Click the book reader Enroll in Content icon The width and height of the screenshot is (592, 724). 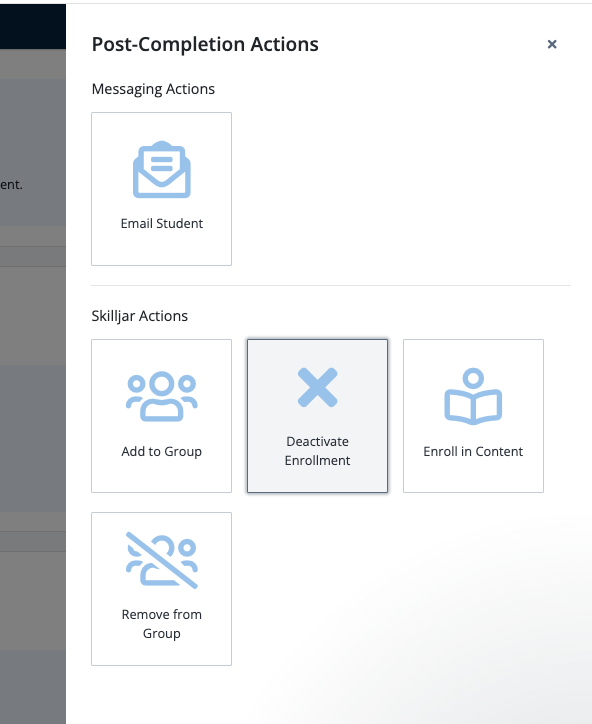[473, 396]
